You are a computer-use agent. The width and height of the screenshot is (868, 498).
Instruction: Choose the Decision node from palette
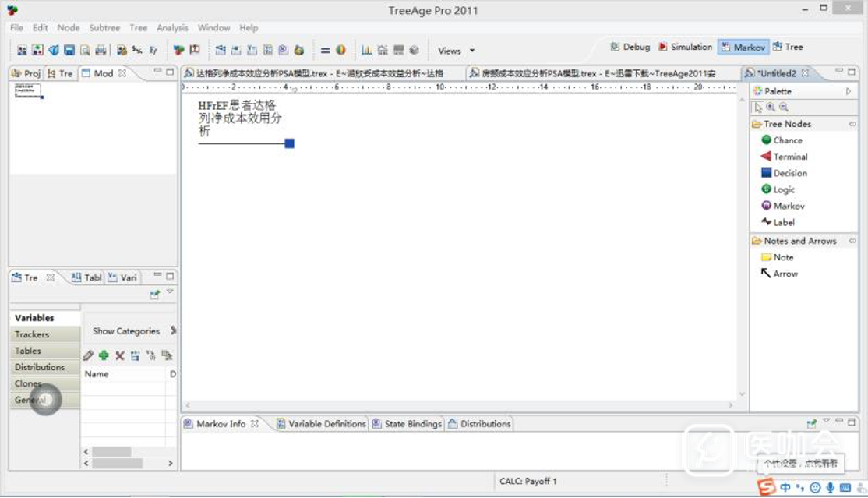789,173
